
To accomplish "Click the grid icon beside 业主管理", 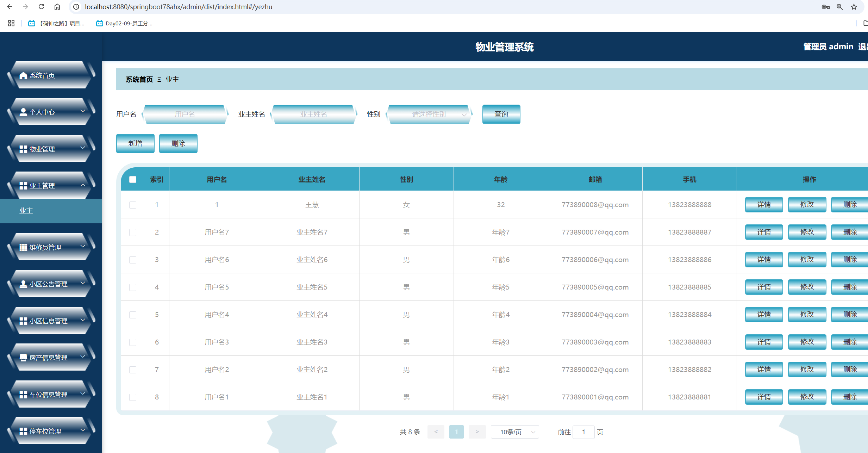I will [x=23, y=186].
